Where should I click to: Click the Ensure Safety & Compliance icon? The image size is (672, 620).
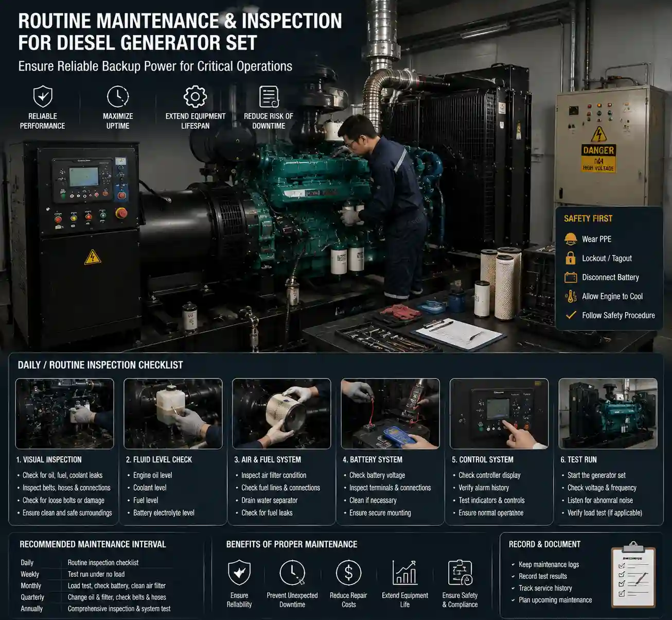pyautogui.click(x=460, y=573)
